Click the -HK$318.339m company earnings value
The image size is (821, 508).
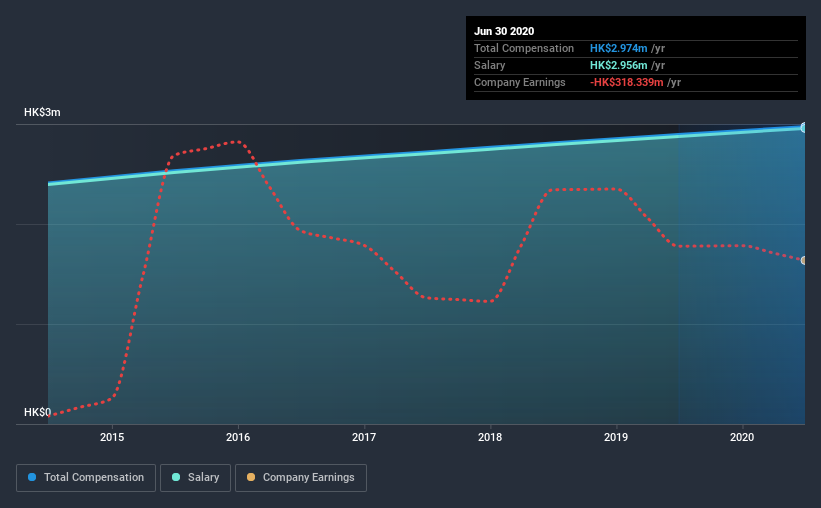point(627,82)
